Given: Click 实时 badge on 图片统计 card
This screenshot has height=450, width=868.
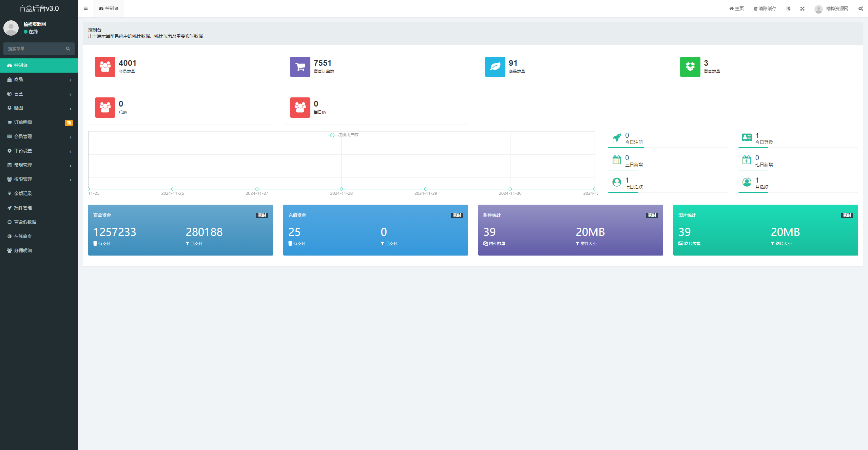Looking at the screenshot, I should tap(847, 215).
